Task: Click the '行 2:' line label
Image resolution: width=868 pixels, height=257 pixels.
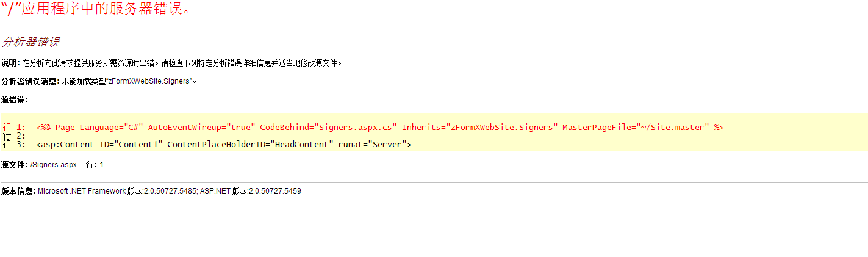Action: [x=14, y=136]
